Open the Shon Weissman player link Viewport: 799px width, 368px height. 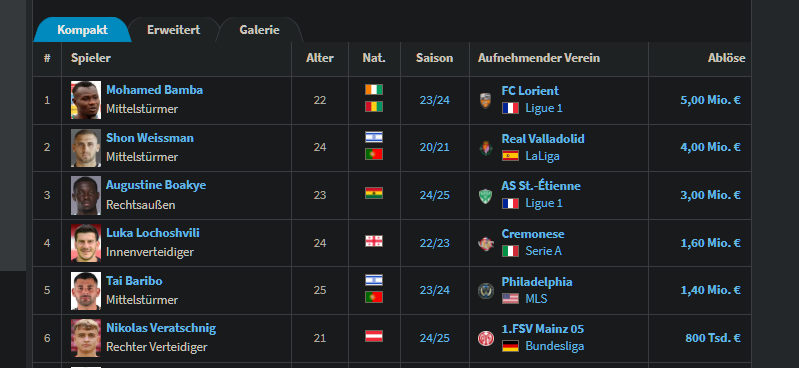(150, 138)
